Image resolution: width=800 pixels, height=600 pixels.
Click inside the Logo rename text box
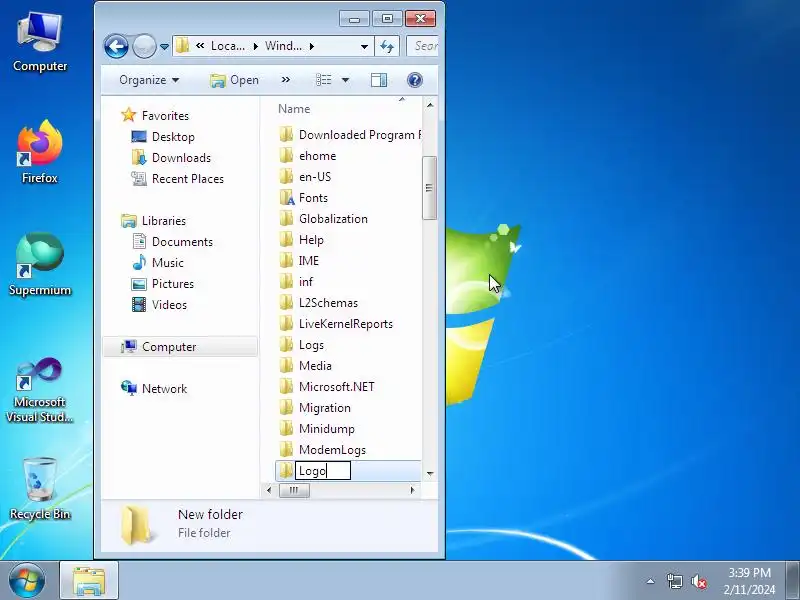pyautogui.click(x=323, y=470)
